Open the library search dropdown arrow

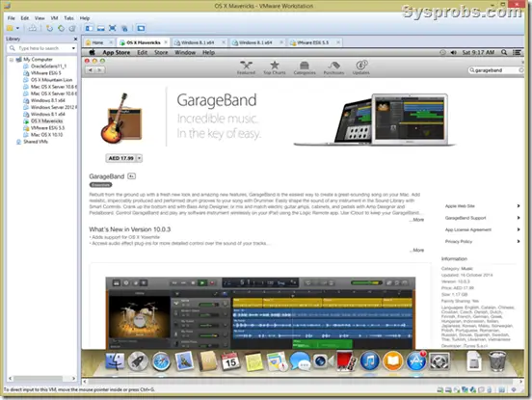pyautogui.click(x=73, y=48)
